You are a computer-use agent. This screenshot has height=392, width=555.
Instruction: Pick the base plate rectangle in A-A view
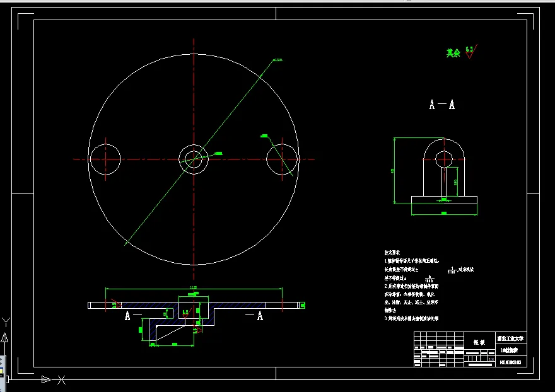tap(444, 200)
